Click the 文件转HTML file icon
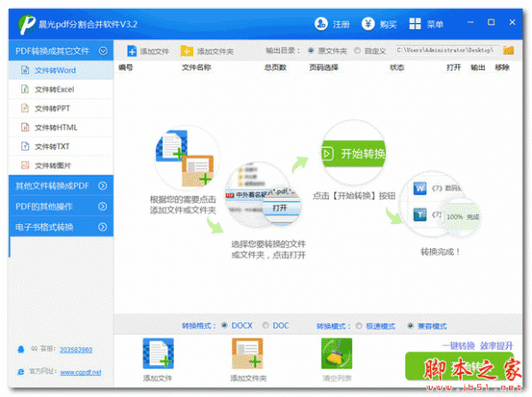Image resolution: width=532 pixels, height=397 pixels. pyautogui.click(x=25, y=127)
